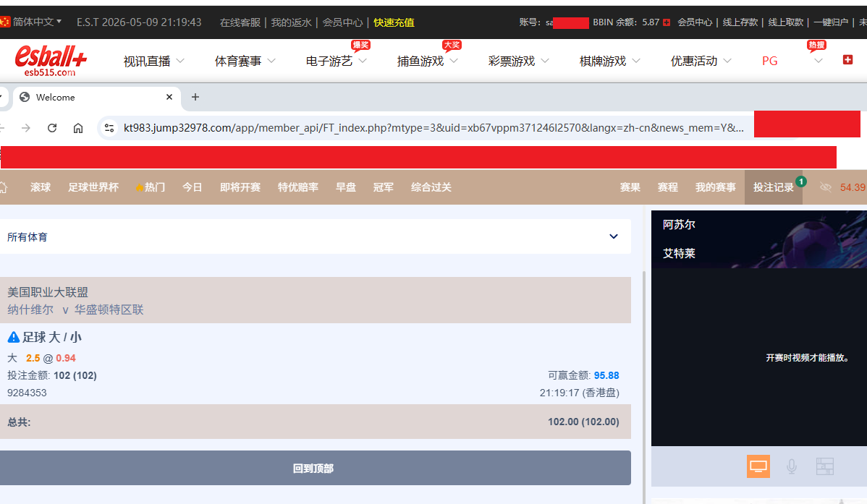This screenshot has height=504, width=867.
Task: Open site information icon in address bar
Action: point(109,128)
